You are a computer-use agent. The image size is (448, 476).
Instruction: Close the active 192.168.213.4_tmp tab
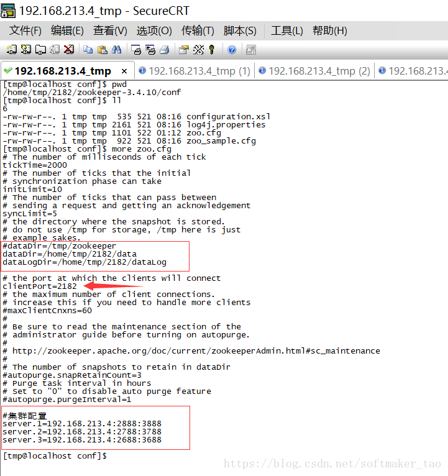[x=124, y=71]
